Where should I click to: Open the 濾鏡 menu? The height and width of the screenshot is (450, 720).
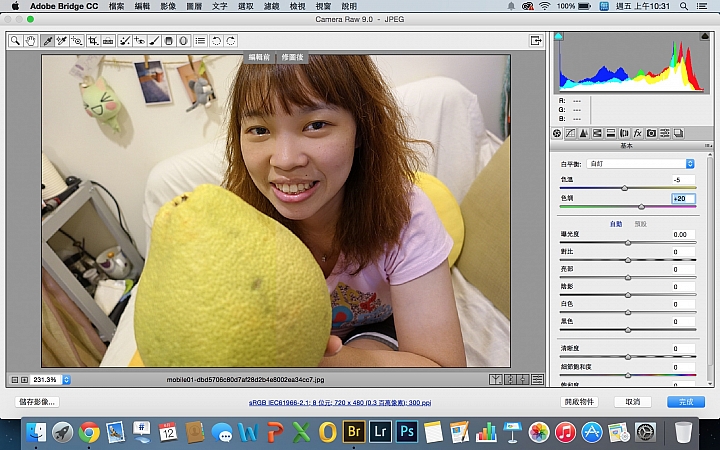point(272,6)
